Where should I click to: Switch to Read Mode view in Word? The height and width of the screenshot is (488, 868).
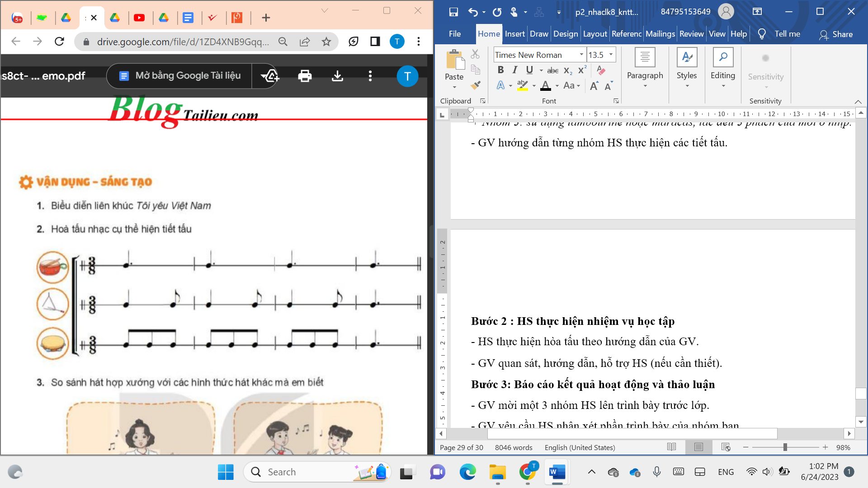tap(671, 447)
